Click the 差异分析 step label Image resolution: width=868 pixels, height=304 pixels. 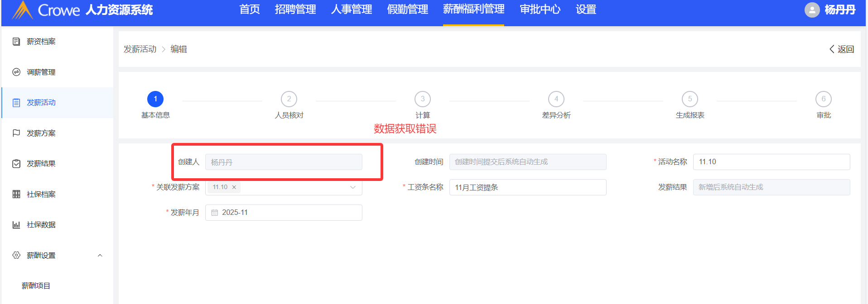click(556, 115)
